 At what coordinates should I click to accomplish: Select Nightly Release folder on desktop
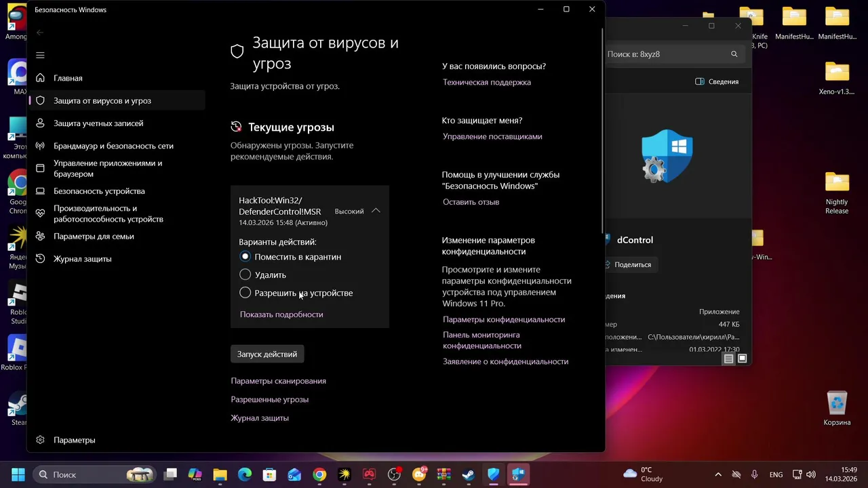coord(837,192)
